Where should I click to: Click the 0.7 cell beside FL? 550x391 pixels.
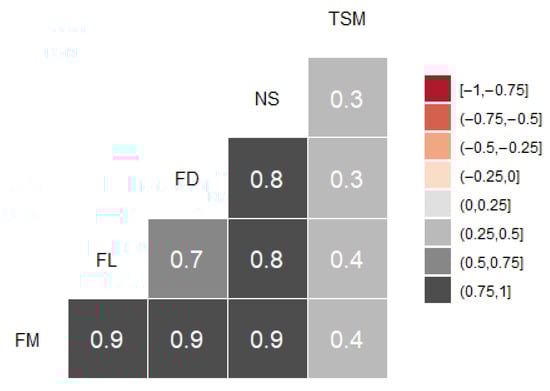[188, 259]
